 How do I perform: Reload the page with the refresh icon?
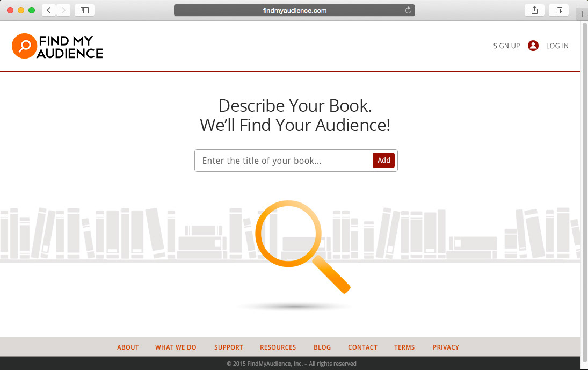click(408, 11)
